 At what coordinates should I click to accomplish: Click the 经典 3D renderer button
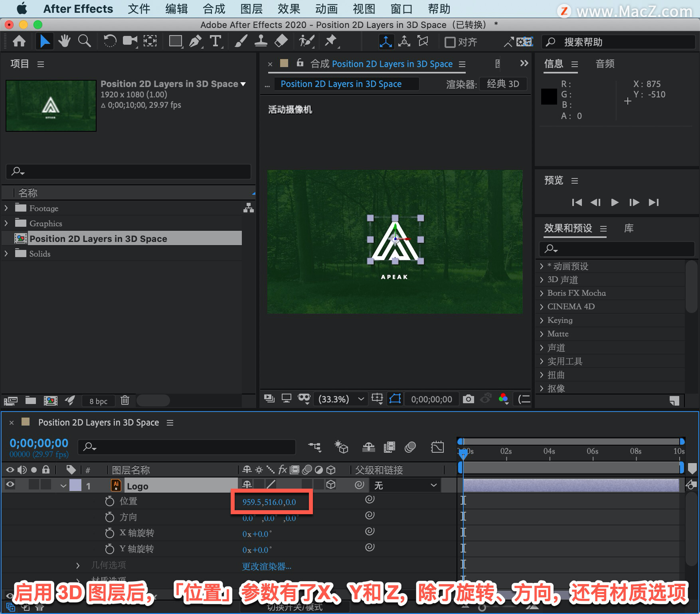[503, 84]
